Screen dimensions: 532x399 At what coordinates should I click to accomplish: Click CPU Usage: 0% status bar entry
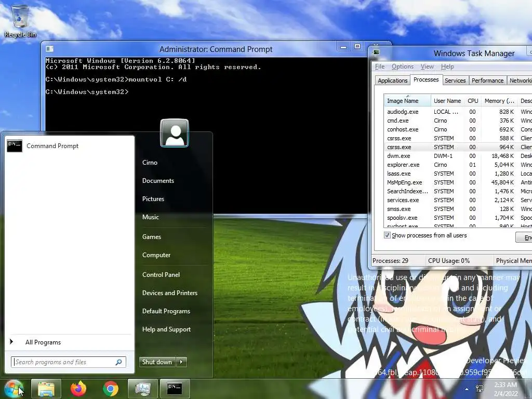click(449, 261)
